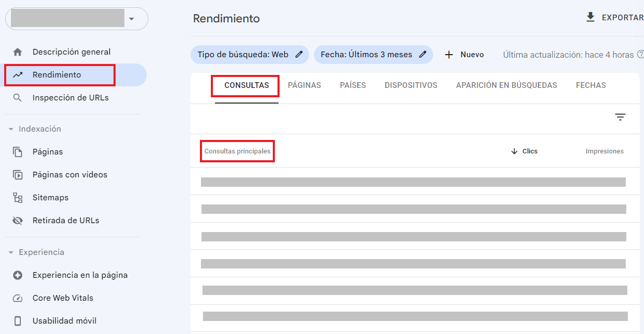
Task: Click the magnifier icon for Inspección de URLs
Action: (18, 98)
